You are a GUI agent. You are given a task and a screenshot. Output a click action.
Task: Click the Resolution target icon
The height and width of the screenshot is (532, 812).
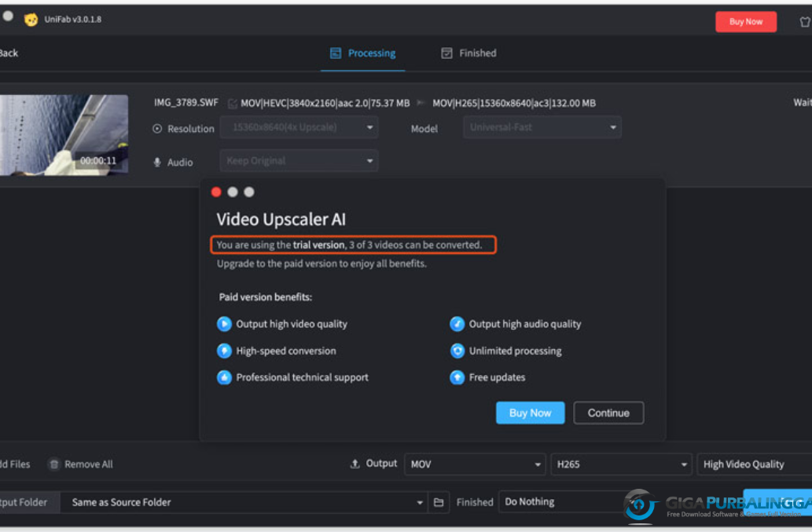point(157,129)
